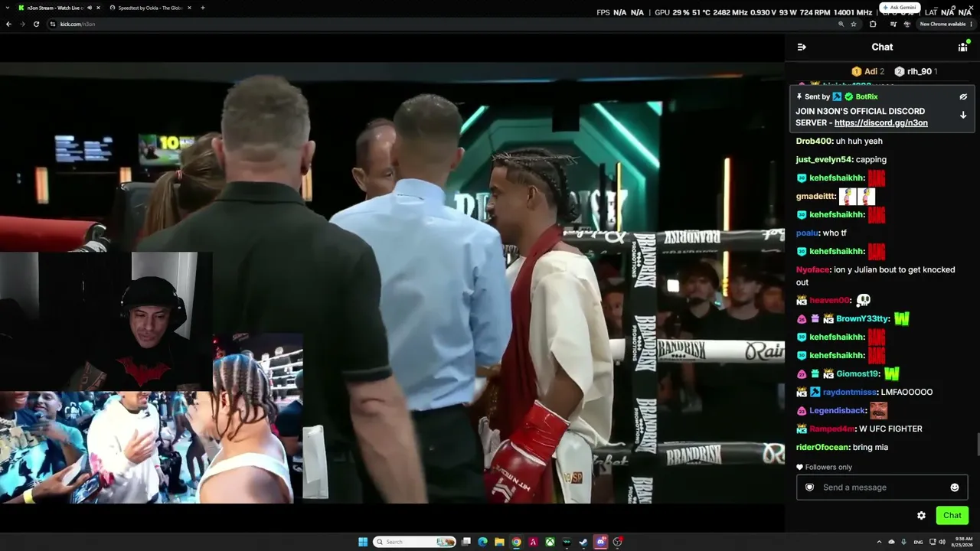This screenshot has height=551, width=980.
Task: Click the BotRix sender name
Action: (867, 97)
